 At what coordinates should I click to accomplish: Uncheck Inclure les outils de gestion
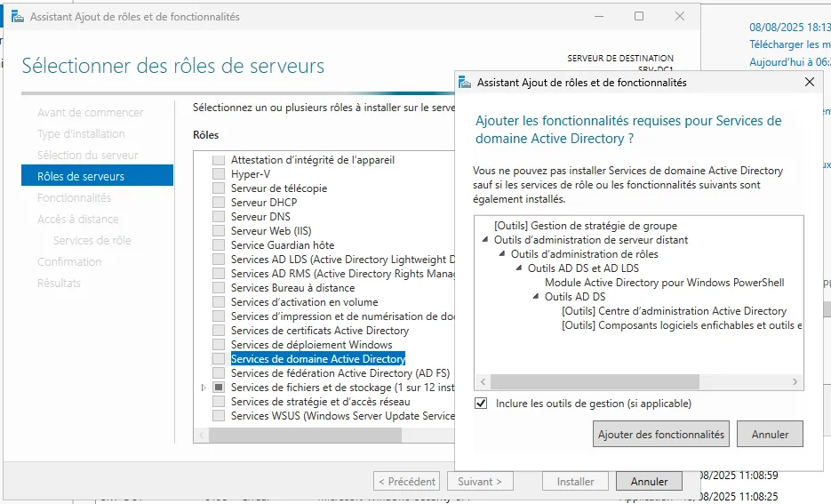point(482,404)
